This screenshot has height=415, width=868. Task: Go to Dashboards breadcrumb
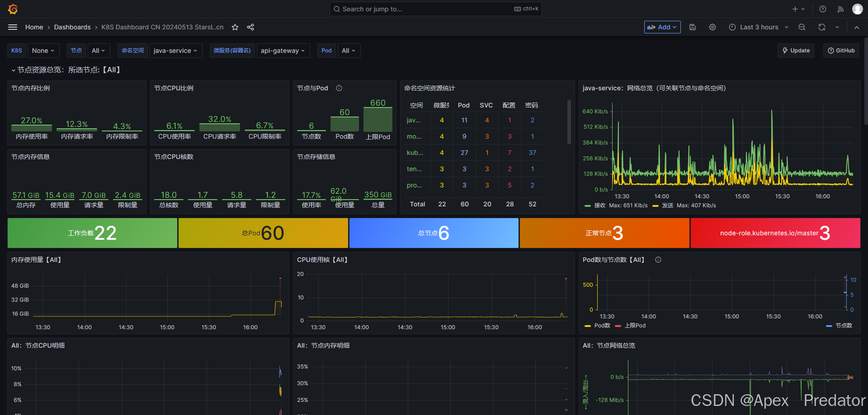click(x=72, y=27)
